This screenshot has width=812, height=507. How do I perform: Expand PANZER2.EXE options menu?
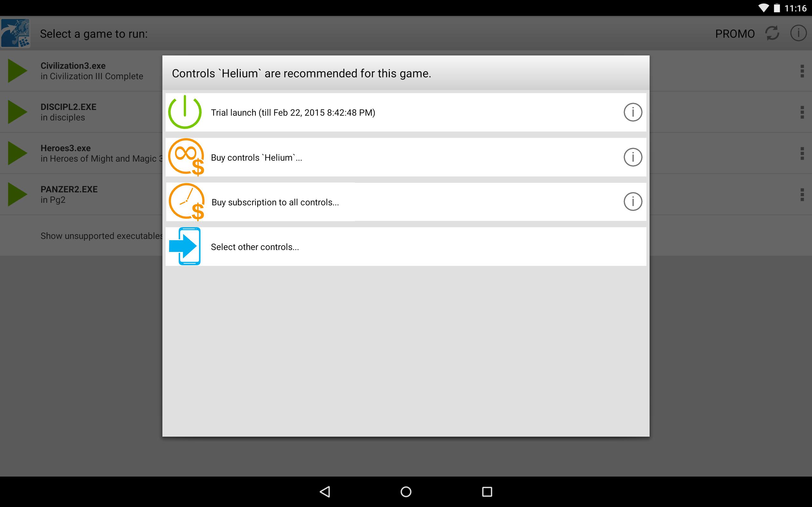802,195
